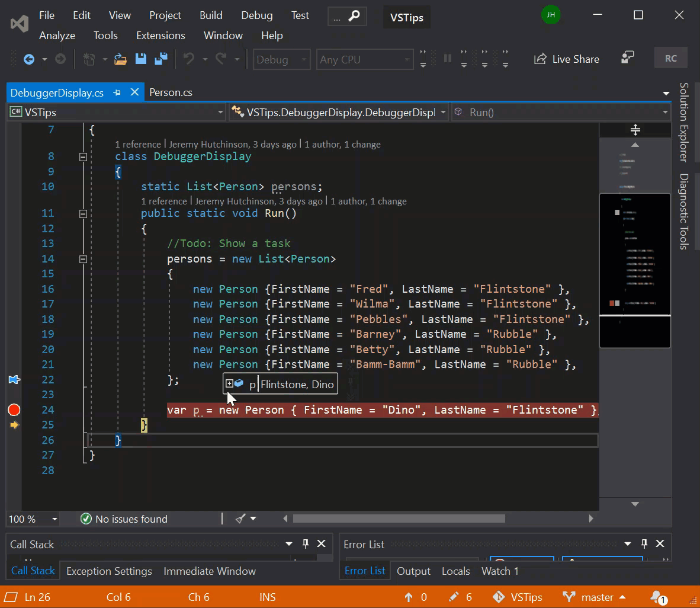Viewport: 700px width, 608px height.
Task: Switch to the Locals tab
Action: pyautogui.click(x=456, y=571)
